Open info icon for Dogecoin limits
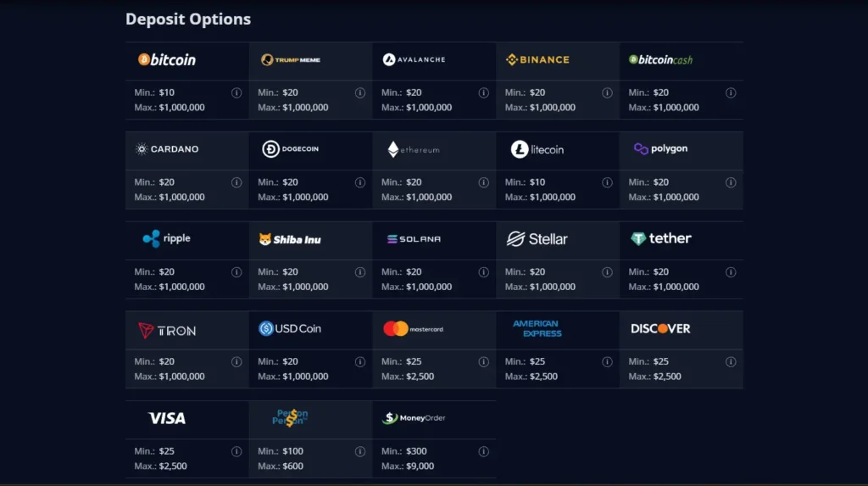Screen dimensions: 868x486 point(359,182)
